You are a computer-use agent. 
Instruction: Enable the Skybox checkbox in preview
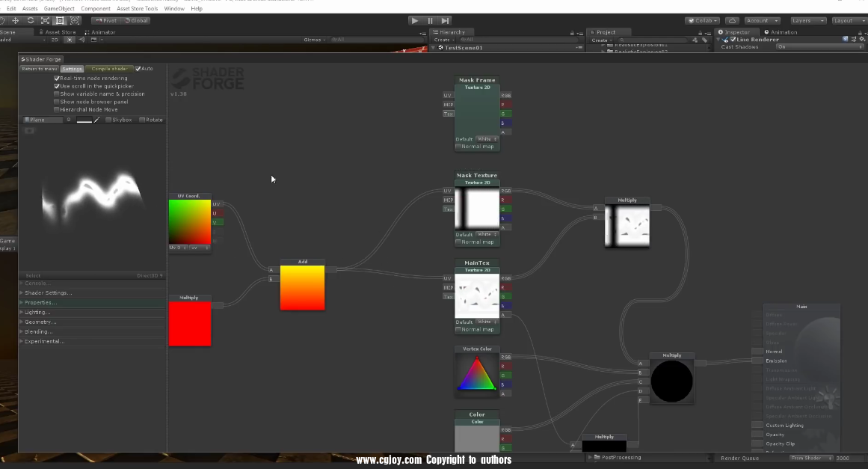coord(108,120)
